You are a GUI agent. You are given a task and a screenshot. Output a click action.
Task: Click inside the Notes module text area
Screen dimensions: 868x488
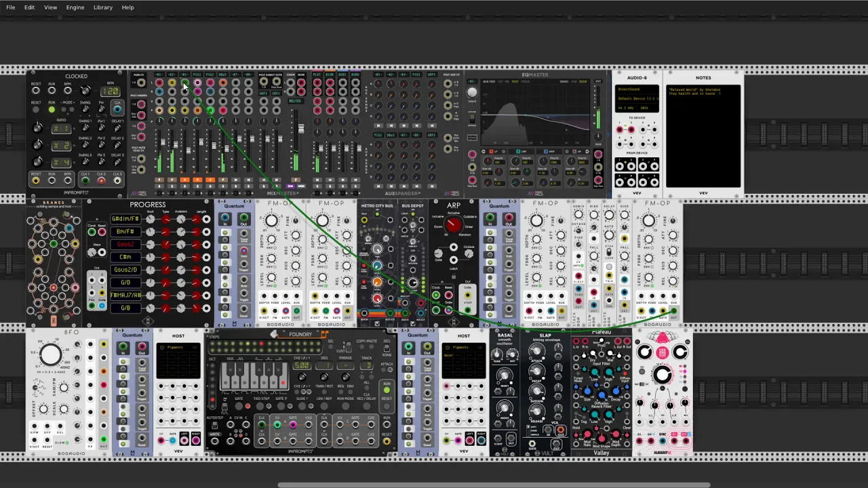[703, 136]
